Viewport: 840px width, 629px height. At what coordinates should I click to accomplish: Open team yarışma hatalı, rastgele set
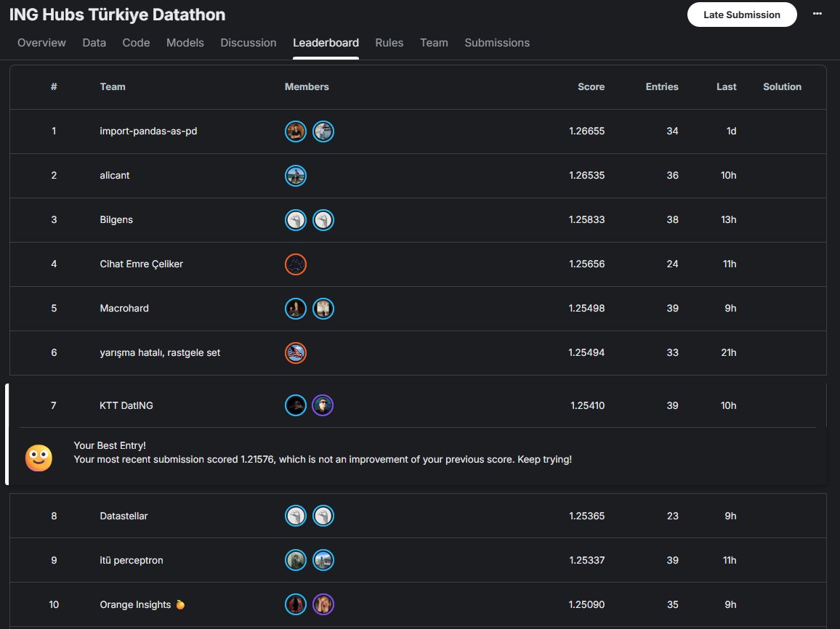pos(160,353)
